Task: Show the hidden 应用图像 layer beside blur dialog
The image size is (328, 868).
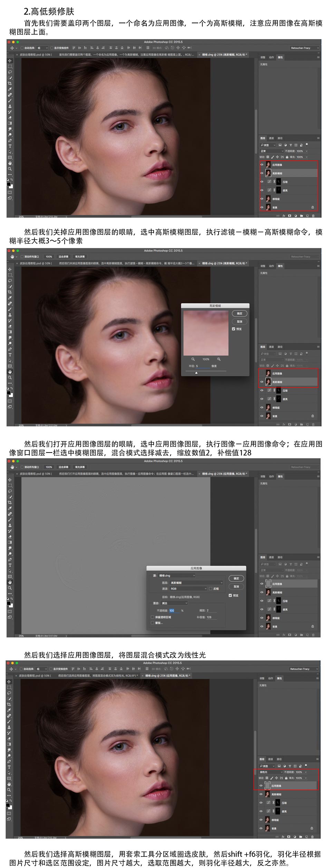Action: pyautogui.click(x=262, y=374)
